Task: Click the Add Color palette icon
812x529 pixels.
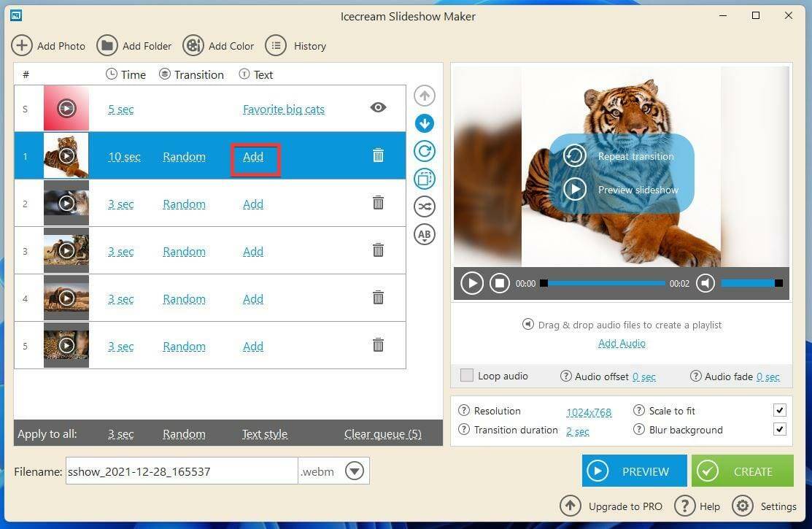Action: [x=193, y=45]
